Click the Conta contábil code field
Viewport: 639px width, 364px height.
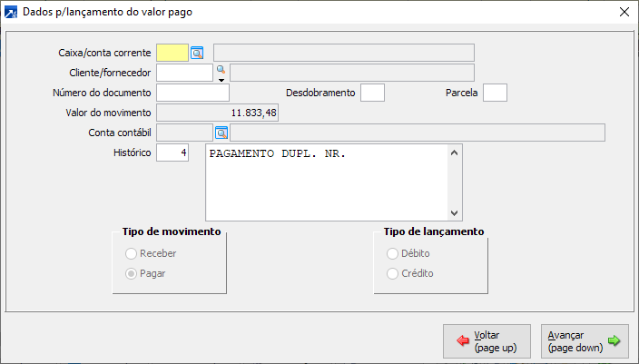coord(184,133)
